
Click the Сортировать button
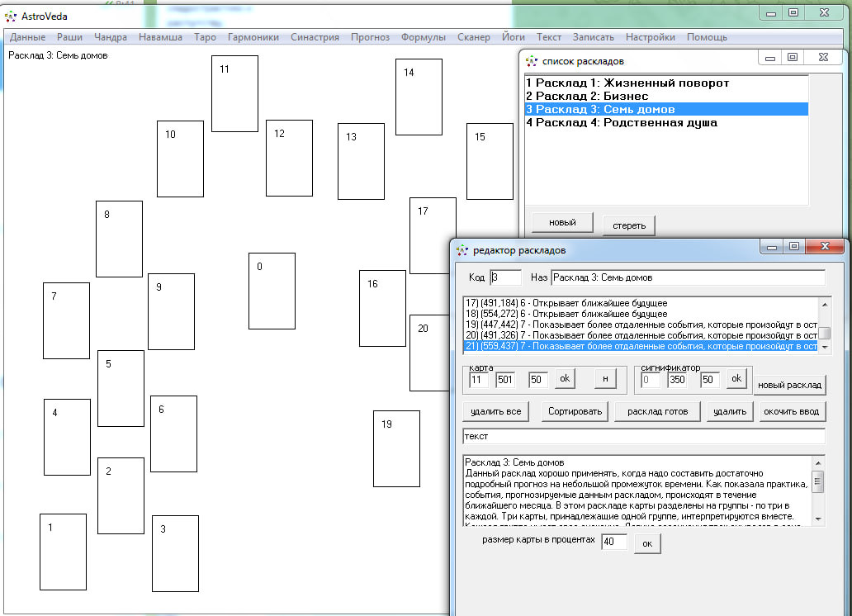(576, 411)
